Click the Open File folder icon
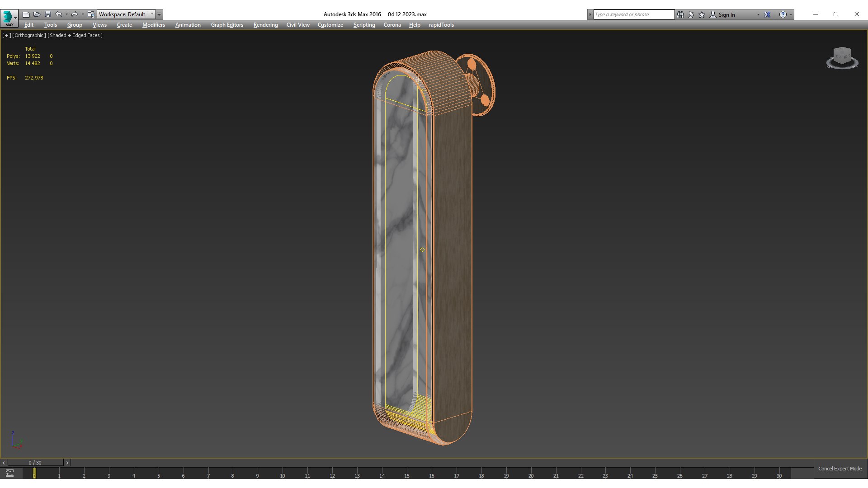The image size is (868, 488). tap(37, 14)
